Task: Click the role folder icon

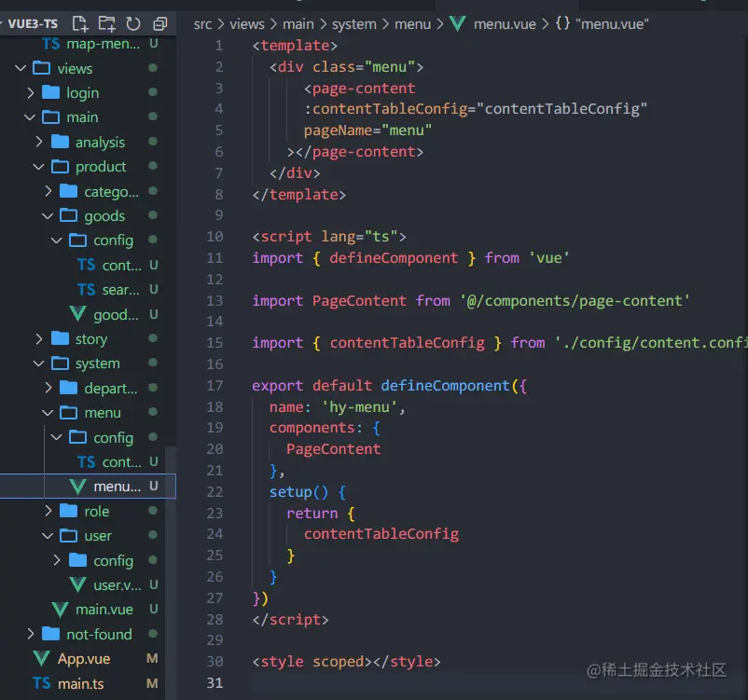Action: click(68, 511)
